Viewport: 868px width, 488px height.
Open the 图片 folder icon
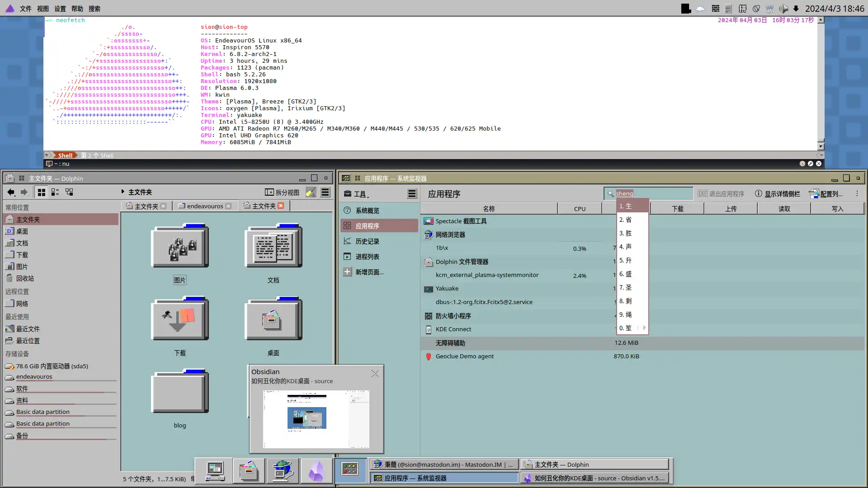pyautogui.click(x=180, y=246)
